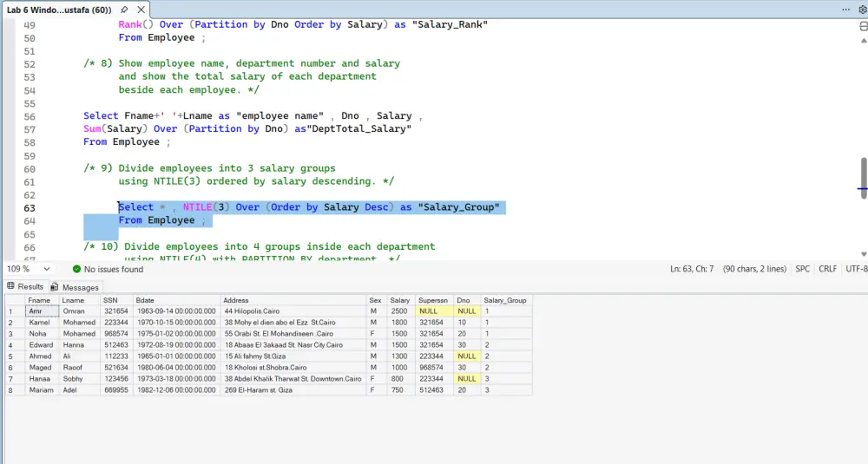Click the Rank keyword on line 49
This screenshot has width=868, height=464.
pos(130,24)
